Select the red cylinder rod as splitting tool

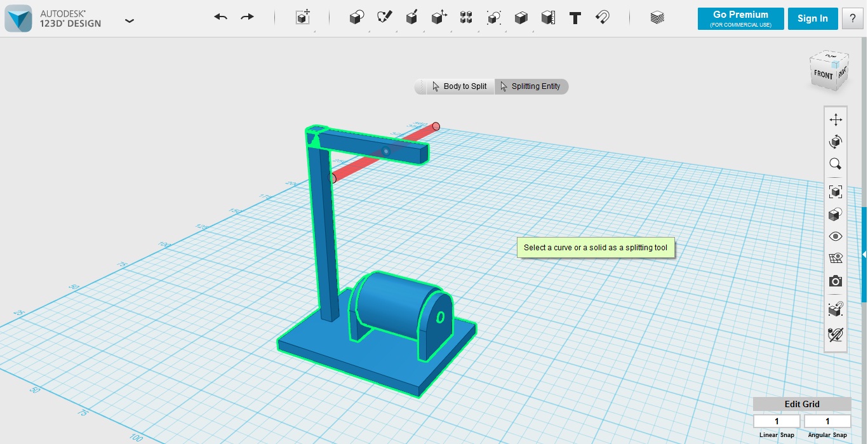359,166
